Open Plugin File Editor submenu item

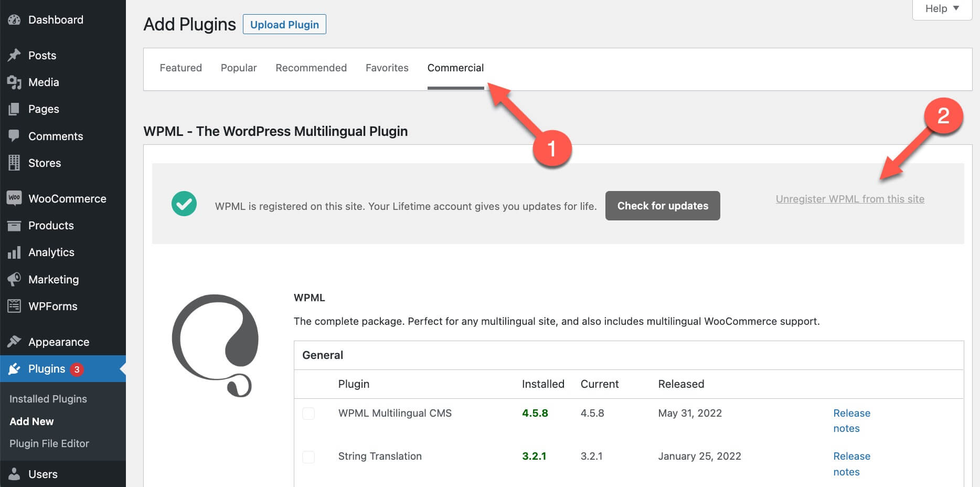[49, 443]
